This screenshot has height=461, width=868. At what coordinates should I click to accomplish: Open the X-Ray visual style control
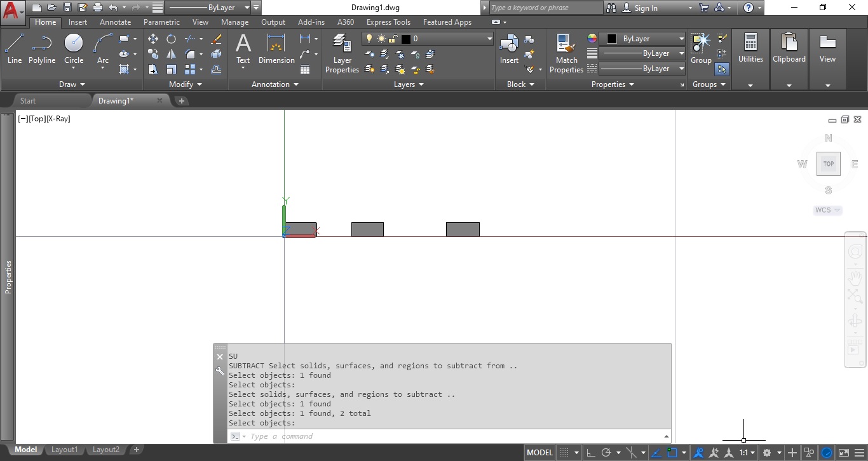point(58,119)
